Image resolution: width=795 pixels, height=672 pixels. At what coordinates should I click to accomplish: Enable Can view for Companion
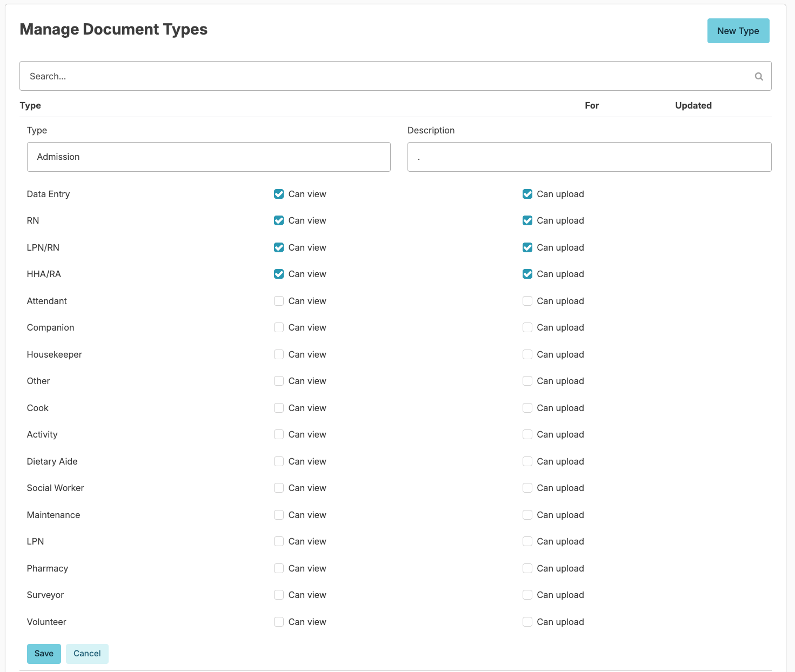tap(279, 327)
